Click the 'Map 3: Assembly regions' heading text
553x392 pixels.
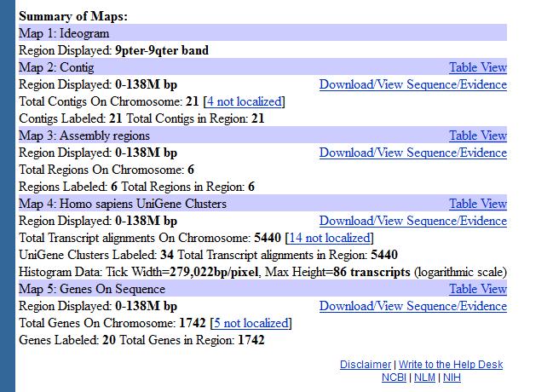84,135
